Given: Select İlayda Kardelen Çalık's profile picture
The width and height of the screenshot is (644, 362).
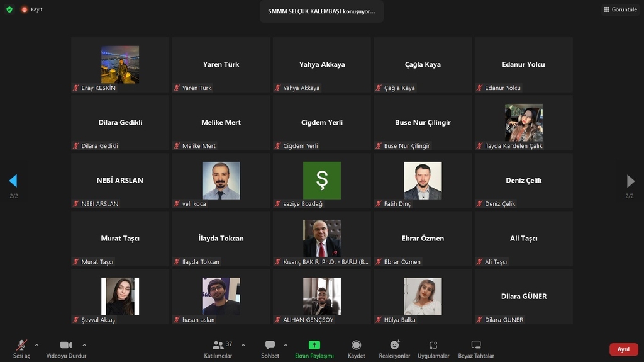Looking at the screenshot, I should tap(524, 123).
